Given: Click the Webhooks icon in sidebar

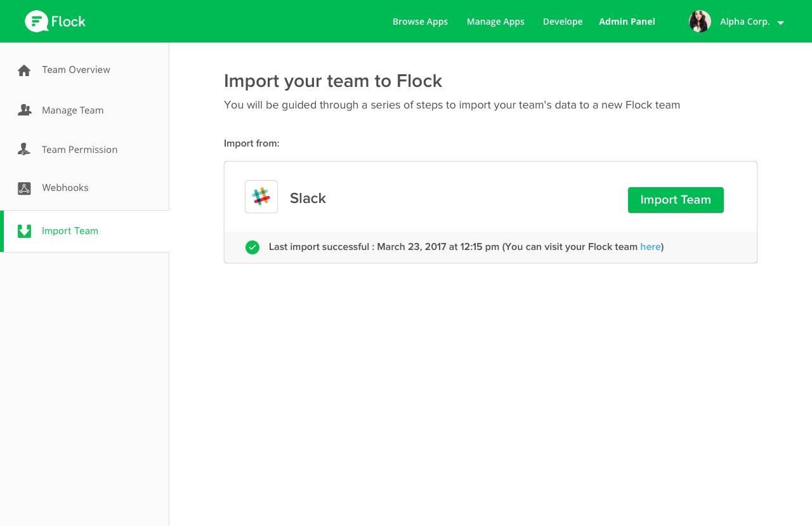Looking at the screenshot, I should tap(24, 188).
